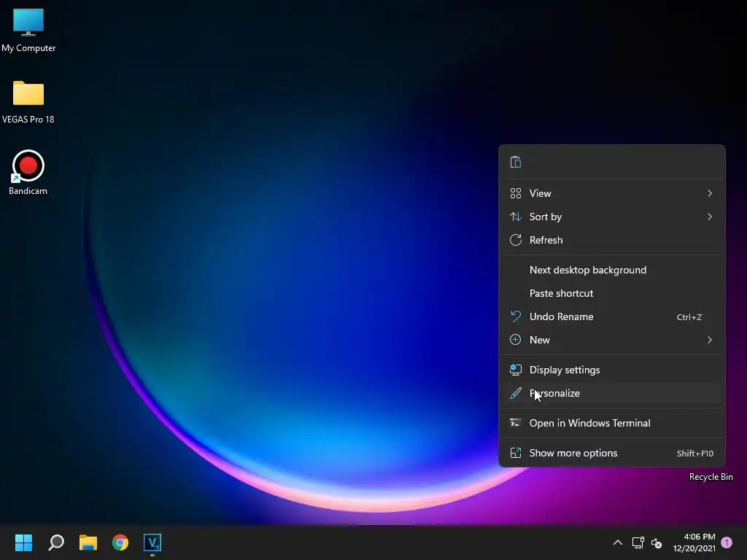Select the VEGAS Pro 18 folder icon

[28, 102]
